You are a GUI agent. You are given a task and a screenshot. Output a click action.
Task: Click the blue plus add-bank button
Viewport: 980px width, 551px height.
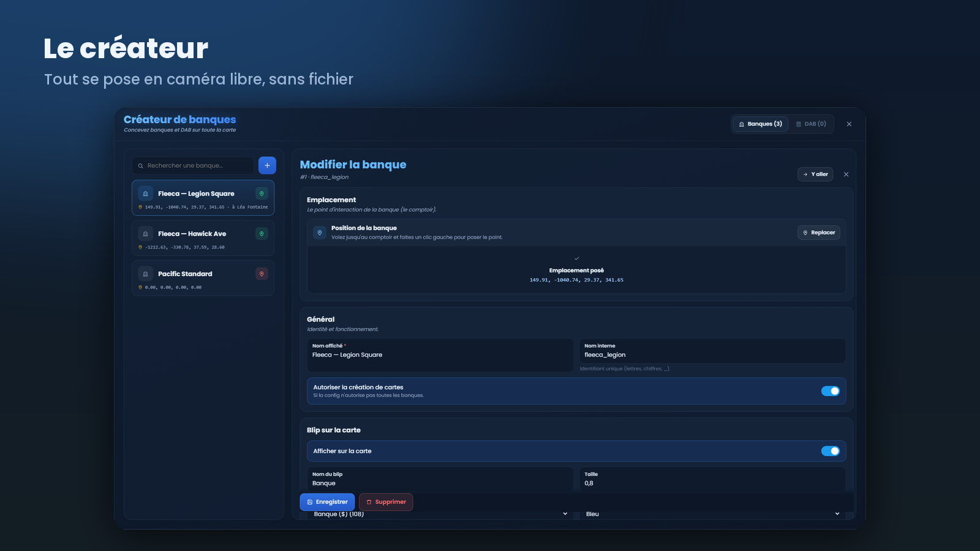tap(267, 165)
